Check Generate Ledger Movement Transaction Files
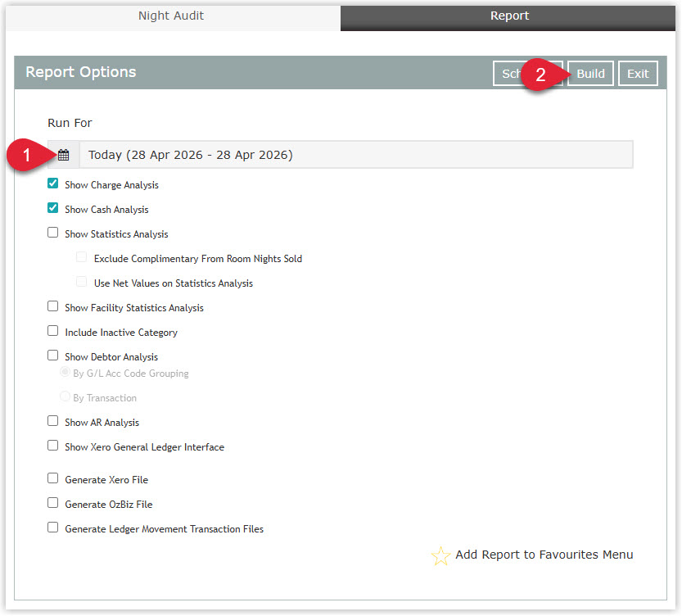The height and width of the screenshot is (616, 682). coord(53,528)
